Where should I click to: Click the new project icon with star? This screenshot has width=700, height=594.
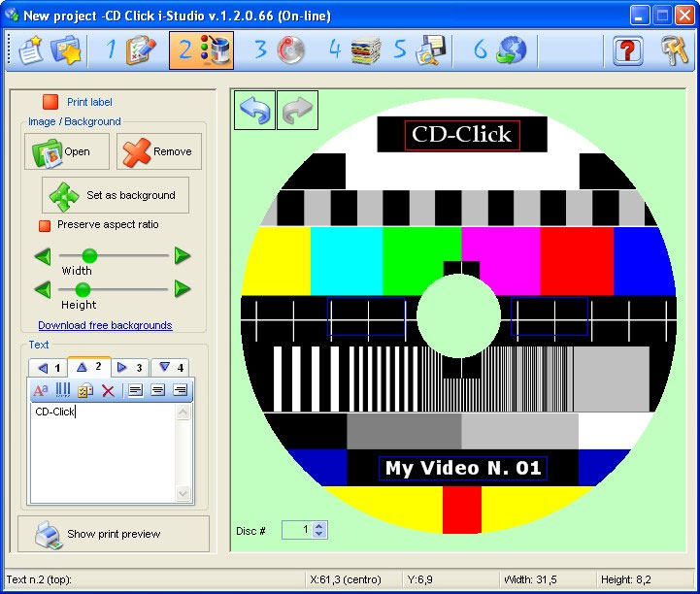point(31,49)
